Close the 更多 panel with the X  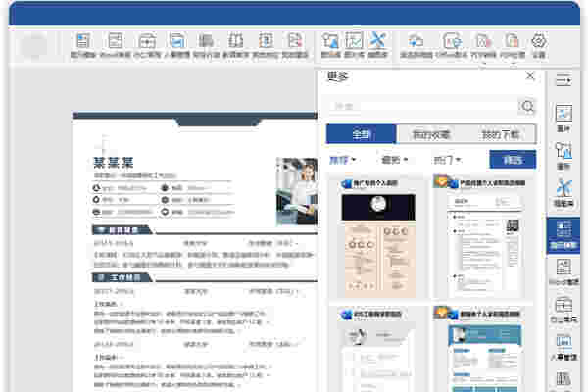click(x=530, y=76)
